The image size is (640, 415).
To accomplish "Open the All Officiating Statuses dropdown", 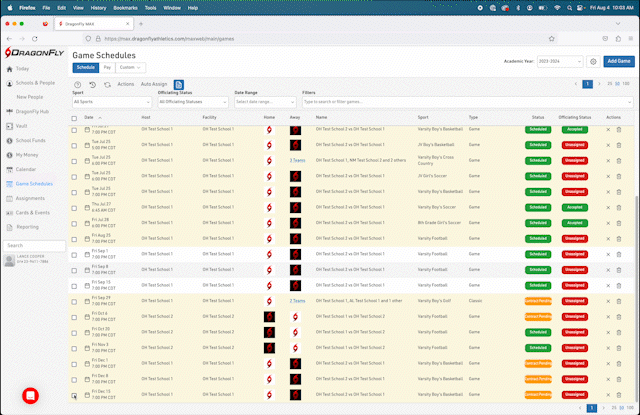I will 192,101.
